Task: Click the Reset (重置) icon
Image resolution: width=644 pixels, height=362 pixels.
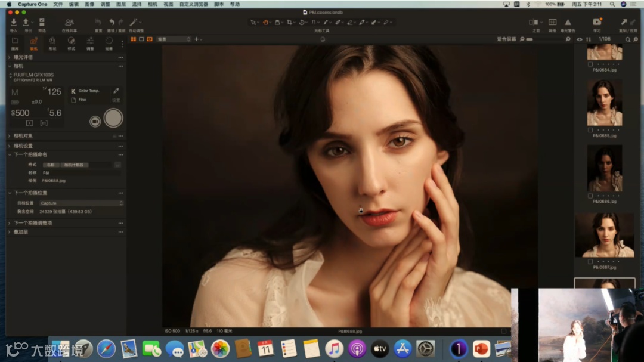Action: (98, 22)
